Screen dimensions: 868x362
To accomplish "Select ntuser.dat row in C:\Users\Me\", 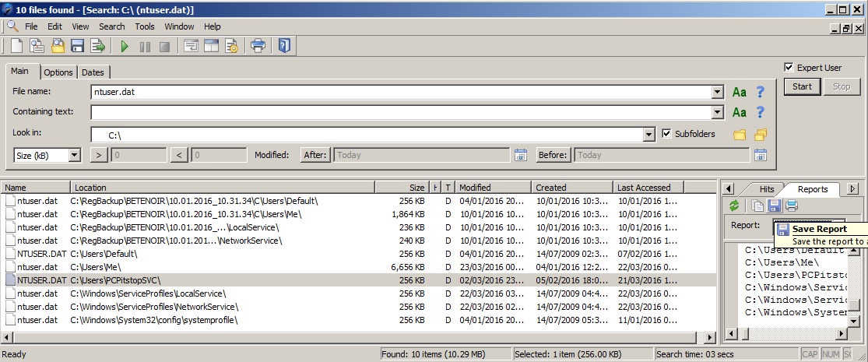I will pyautogui.click(x=37, y=267).
